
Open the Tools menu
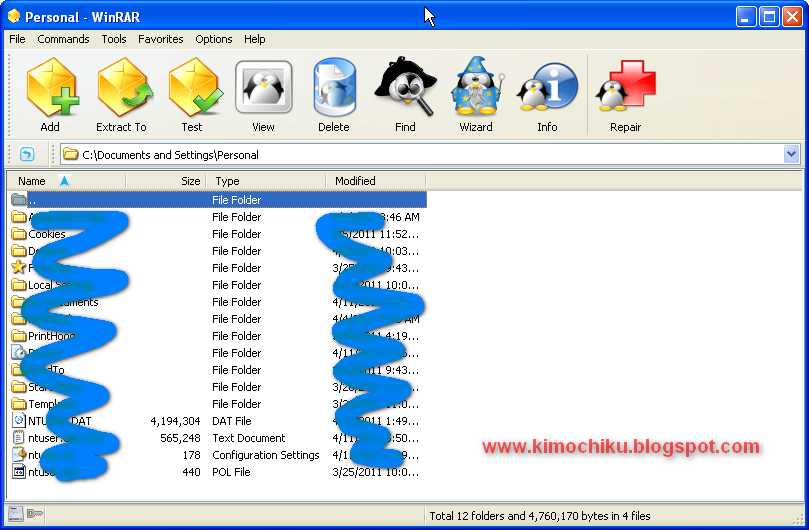(114, 39)
